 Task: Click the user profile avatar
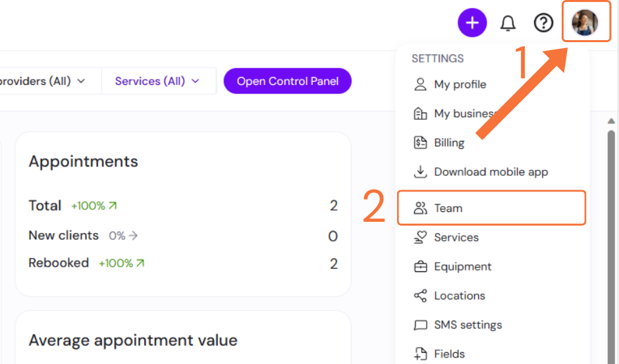point(585,23)
